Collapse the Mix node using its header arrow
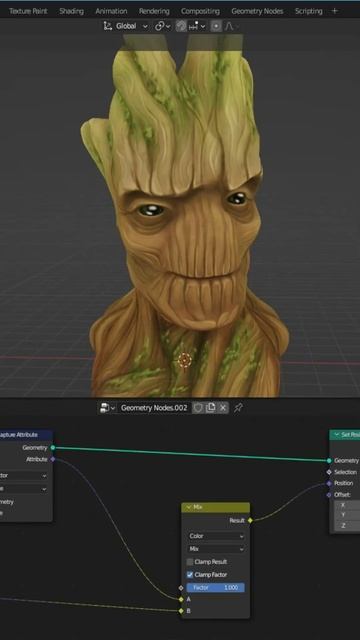Image resolution: width=360 pixels, height=640 pixels. [188, 507]
